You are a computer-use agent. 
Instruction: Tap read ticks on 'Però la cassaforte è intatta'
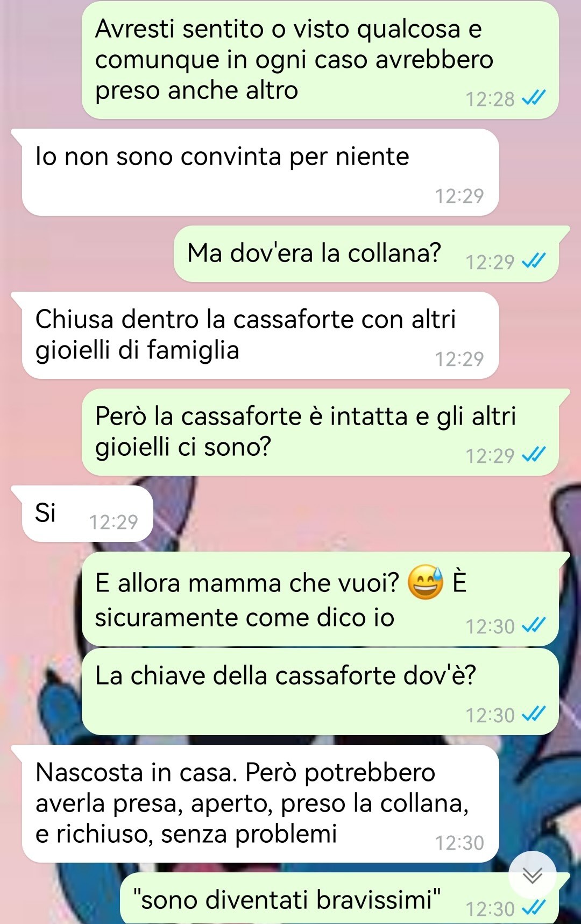coord(534,455)
